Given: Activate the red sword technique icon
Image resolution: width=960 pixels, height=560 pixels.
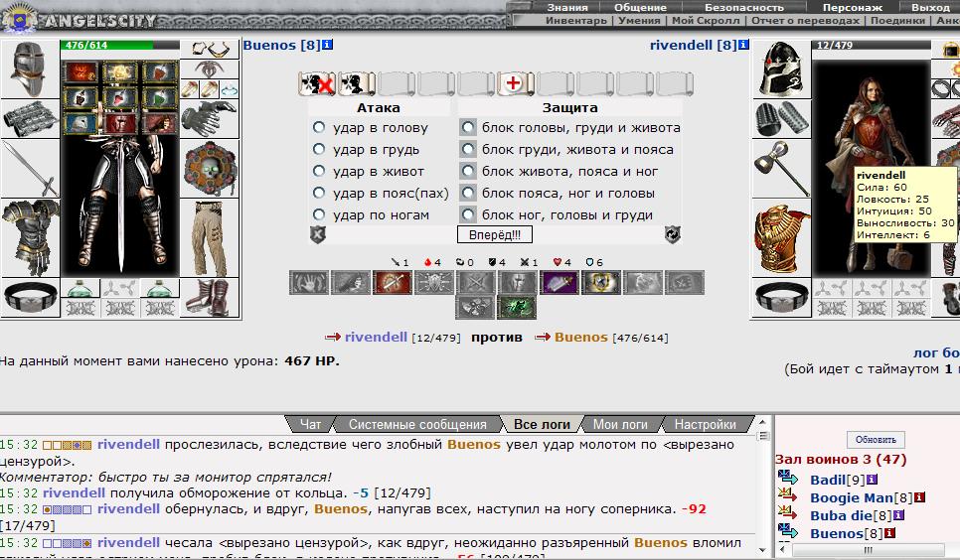Looking at the screenshot, I should (x=393, y=283).
